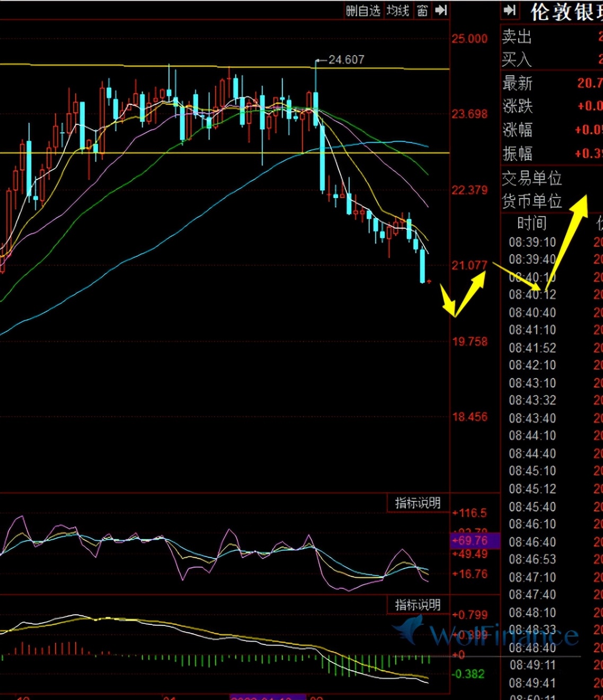This screenshot has width=603, height=700.
Task: Click the 最新 latest price field
Action: click(551, 83)
